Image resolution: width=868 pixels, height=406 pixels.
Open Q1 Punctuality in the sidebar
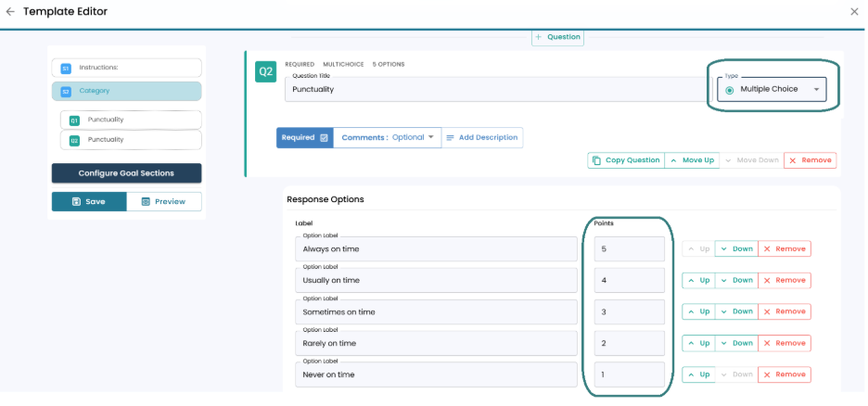tap(131, 120)
